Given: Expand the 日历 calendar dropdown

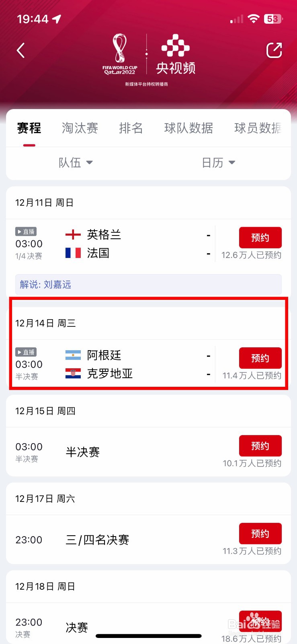Looking at the screenshot, I should point(218,163).
